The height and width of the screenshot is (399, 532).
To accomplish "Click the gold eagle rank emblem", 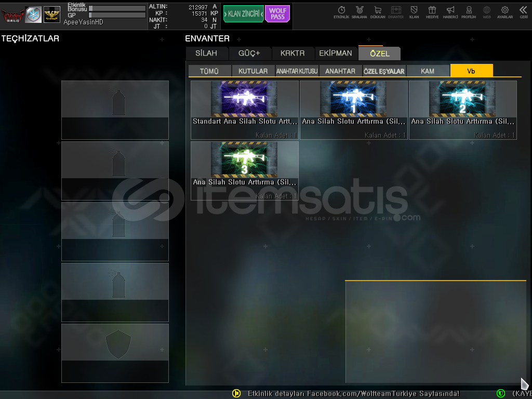I will click(x=52, y=15).
